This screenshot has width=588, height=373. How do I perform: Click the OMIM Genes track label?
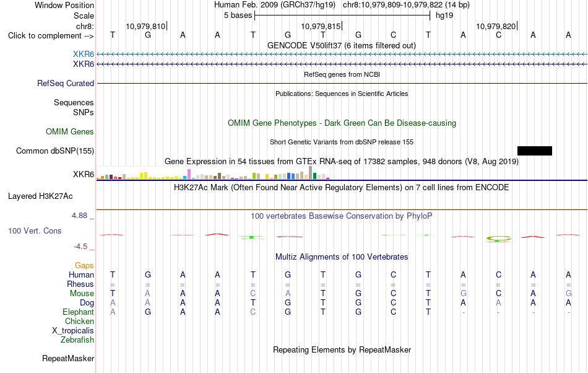click(x=70, y=132)
